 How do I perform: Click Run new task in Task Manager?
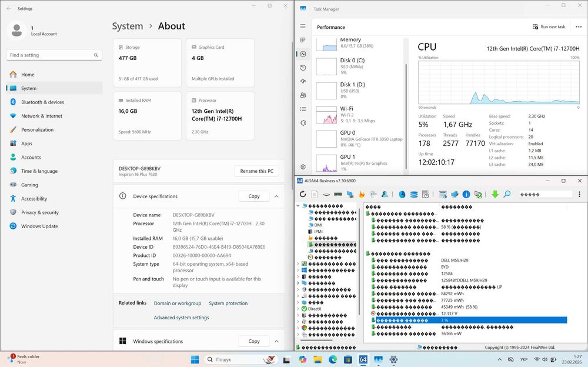(x=549, y=26)
